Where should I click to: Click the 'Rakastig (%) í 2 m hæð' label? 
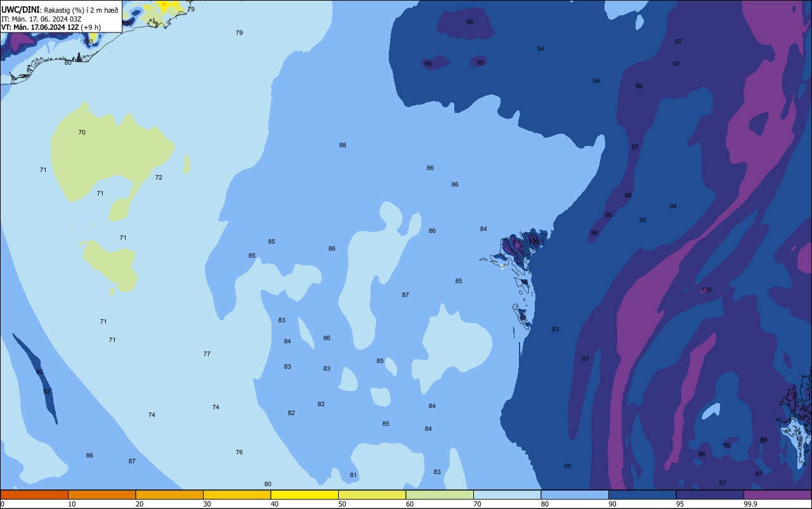coord(81,10)
